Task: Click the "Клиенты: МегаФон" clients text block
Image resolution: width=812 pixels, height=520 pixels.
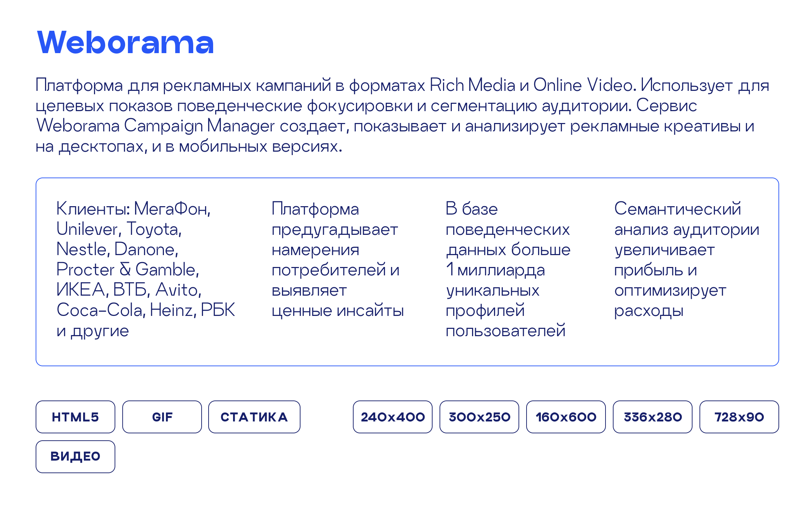Action: 145,269
